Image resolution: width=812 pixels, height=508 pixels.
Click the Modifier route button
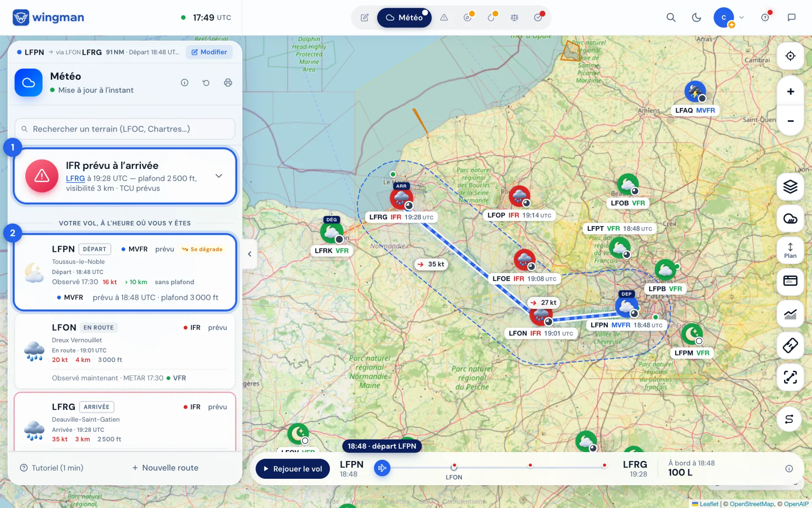tap(209, 52)
